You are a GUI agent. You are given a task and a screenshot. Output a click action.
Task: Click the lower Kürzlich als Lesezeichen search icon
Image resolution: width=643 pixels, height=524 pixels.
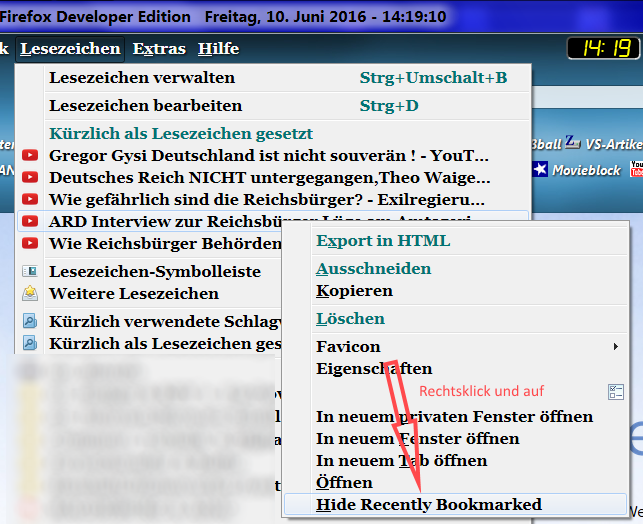click(x=30, y=343)
